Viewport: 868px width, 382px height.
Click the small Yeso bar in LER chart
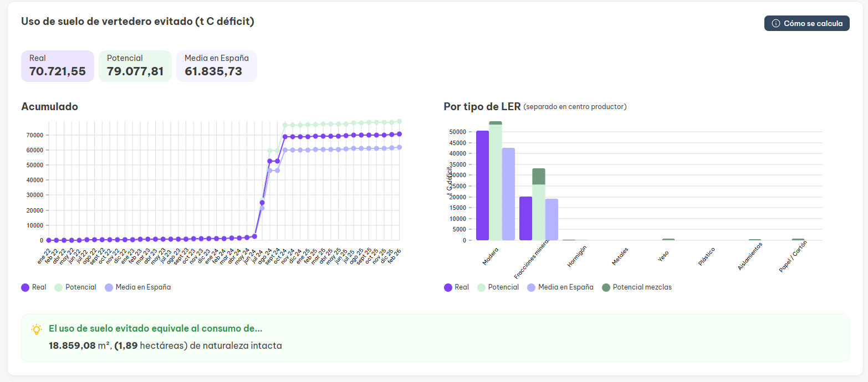click(668, 239)
